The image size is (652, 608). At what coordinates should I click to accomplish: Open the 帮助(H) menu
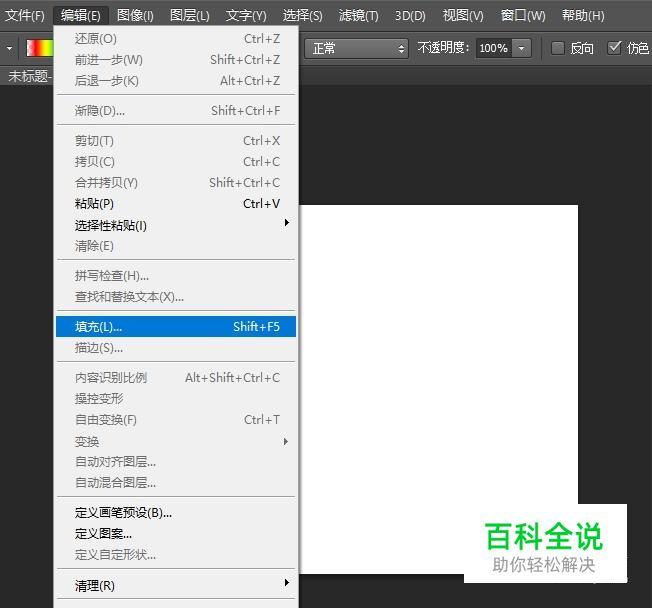[x=583, y=16]
